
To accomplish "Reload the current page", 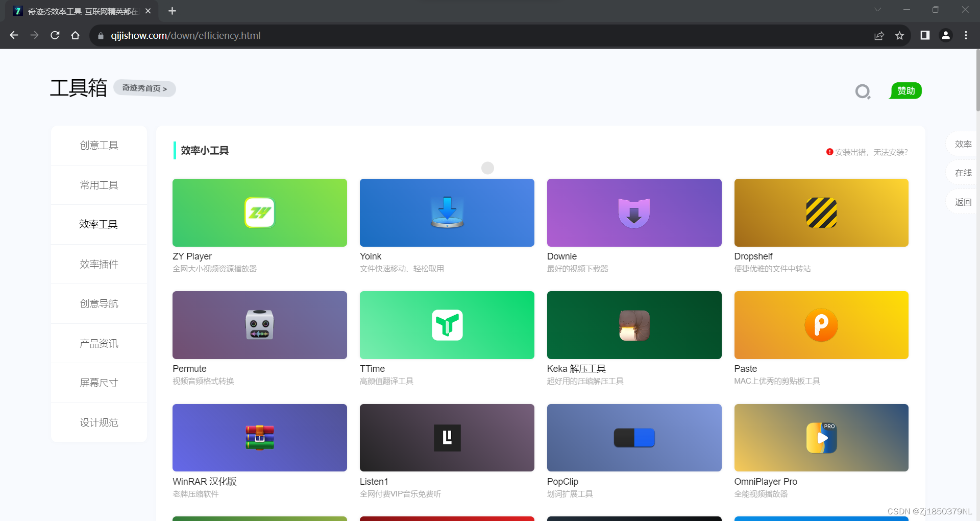I will click(55, 35).
